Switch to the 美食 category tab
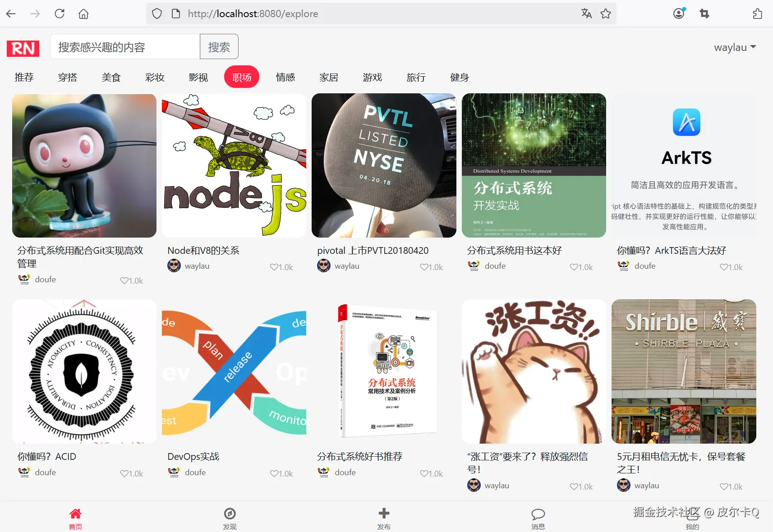773x532 pixels. pos(111,77)
